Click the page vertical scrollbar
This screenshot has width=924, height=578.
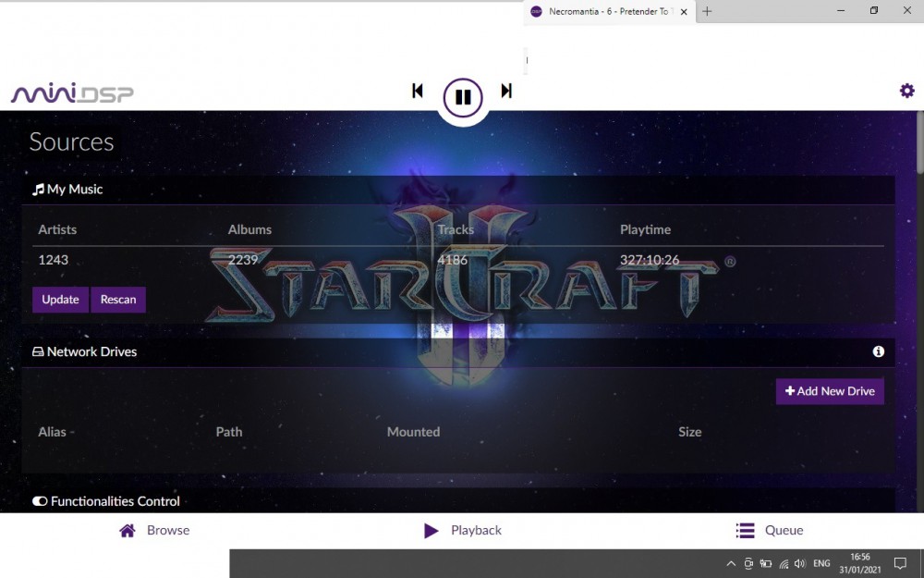tap(919, 142)
